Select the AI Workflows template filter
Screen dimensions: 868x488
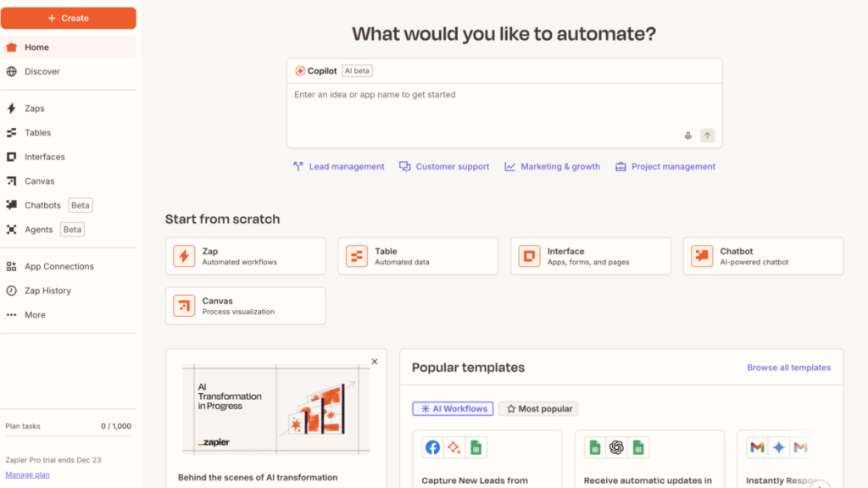(453, 408)
